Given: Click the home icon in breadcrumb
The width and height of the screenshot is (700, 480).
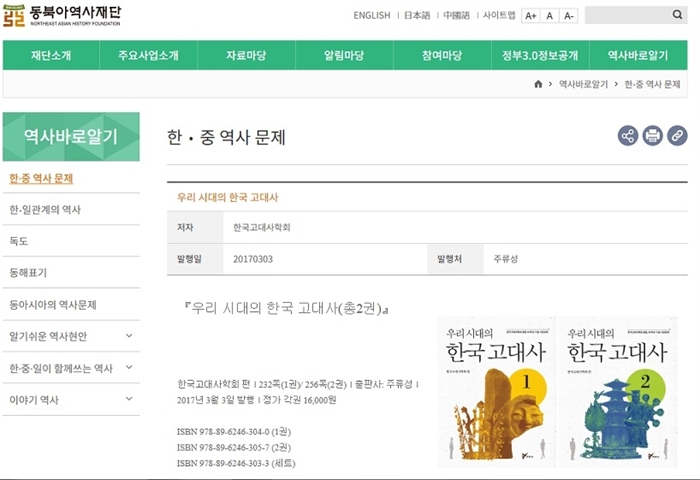Looking at the screenshot, I should pos(538,84).
